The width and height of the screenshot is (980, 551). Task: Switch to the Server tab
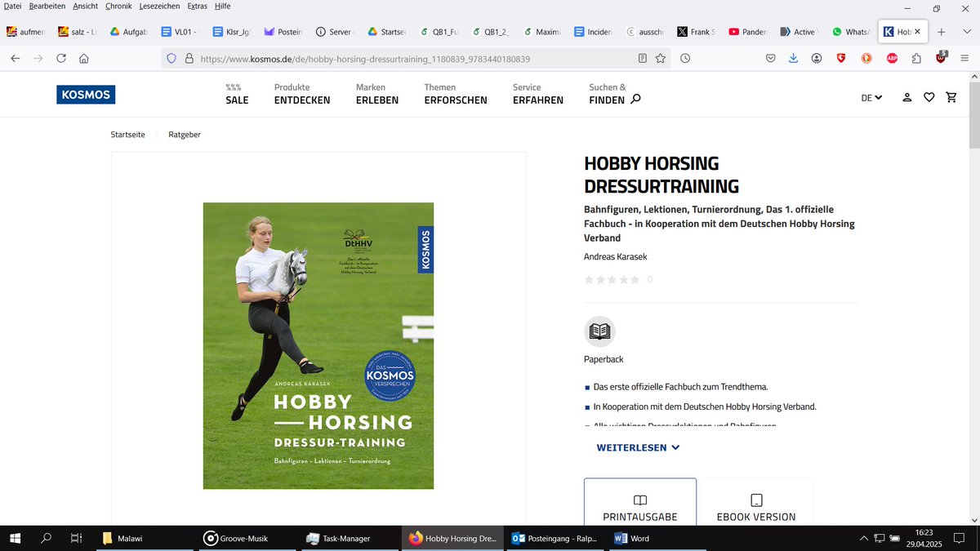click(x=334, y=32)
